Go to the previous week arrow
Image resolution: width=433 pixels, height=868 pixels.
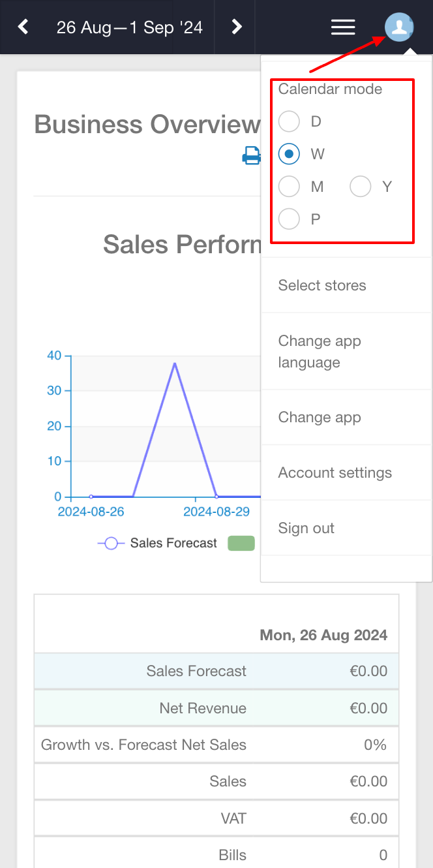pos(23,27)
